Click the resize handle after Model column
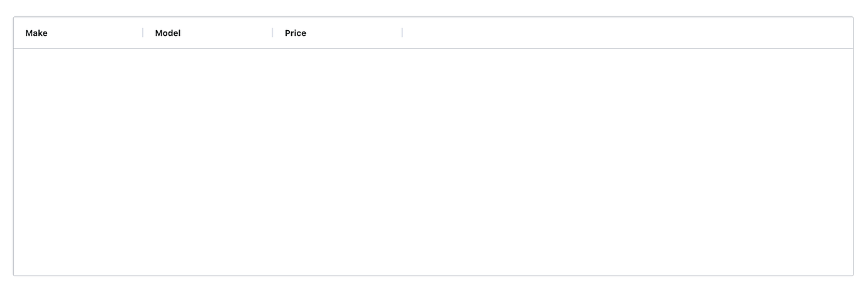Viewport: 868px width, 292px height. point(272,33)
